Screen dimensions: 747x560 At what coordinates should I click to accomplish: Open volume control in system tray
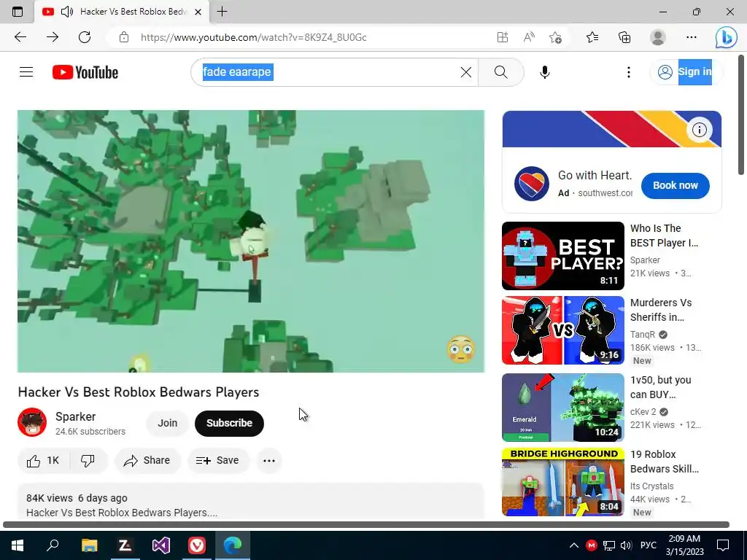tap(626, 545)
